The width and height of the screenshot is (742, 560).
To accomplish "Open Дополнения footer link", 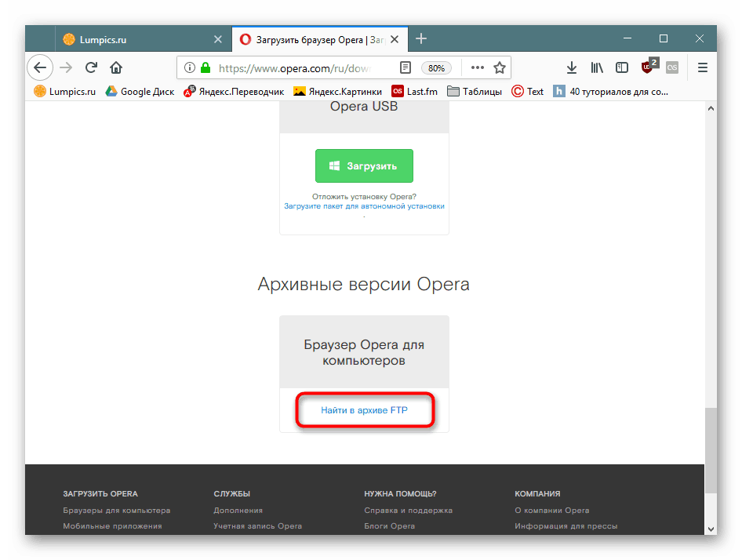I will [x=238, y=511].
